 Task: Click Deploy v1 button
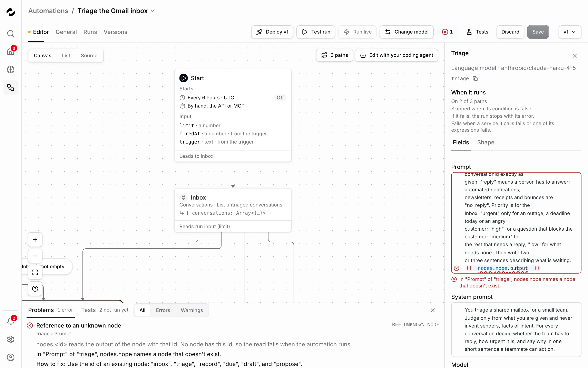click(x=272, y=32)
